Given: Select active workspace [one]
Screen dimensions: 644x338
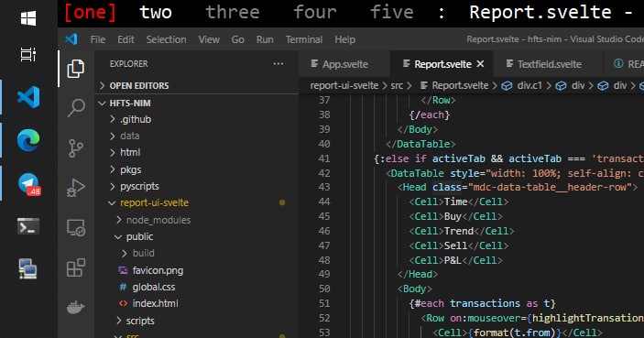Looking at the screenshot, I should pos(90,12).
